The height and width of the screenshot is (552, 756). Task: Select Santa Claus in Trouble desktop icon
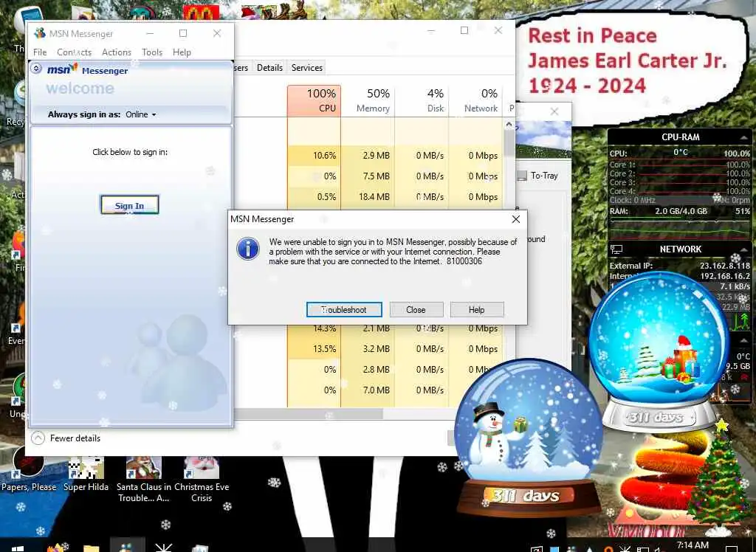[144, 479]
